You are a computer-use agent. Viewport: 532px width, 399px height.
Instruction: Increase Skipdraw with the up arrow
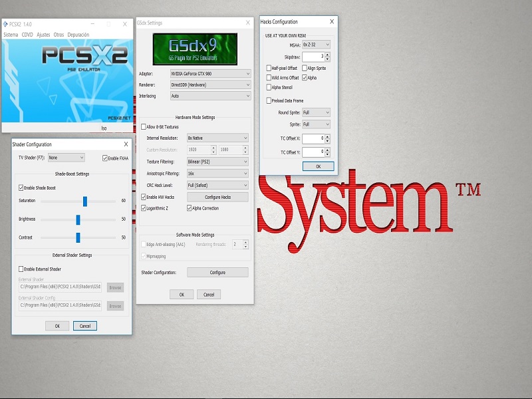click(x=327, y=55)
